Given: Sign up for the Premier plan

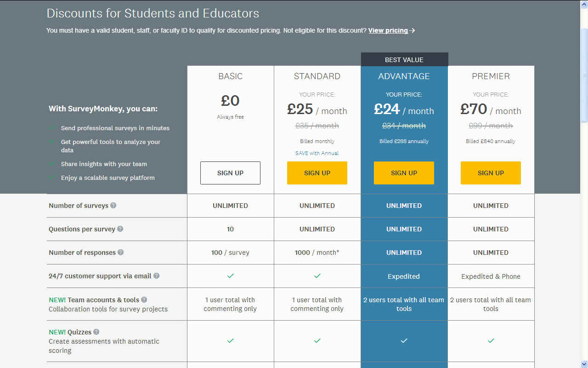Looking at the screenshot, I should click(491, 173).
